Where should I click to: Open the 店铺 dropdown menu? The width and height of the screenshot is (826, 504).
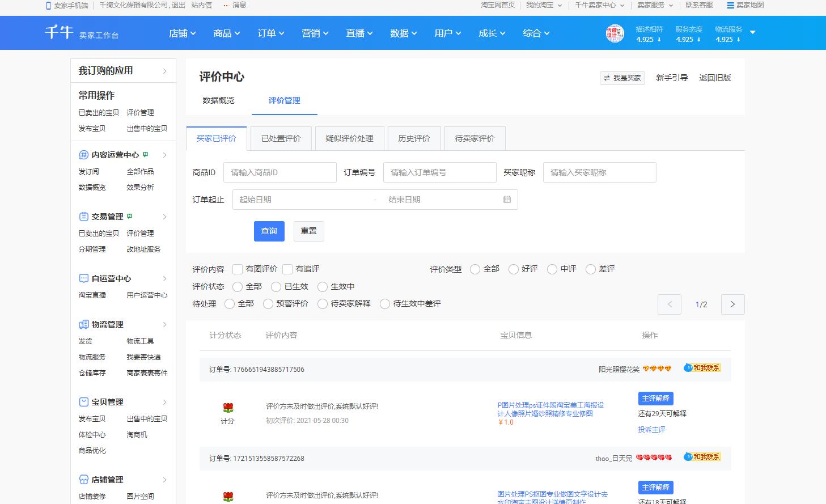click(x=183, y=33)
